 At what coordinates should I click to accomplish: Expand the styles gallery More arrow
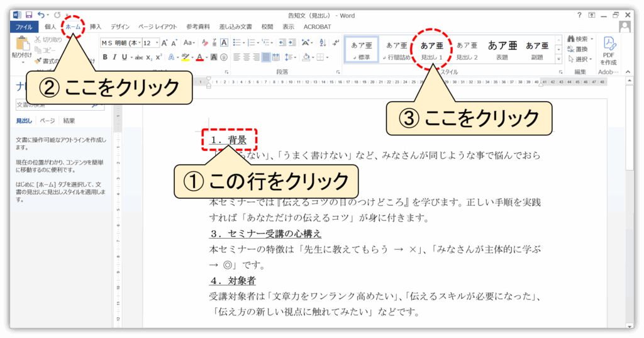[558, 60]
